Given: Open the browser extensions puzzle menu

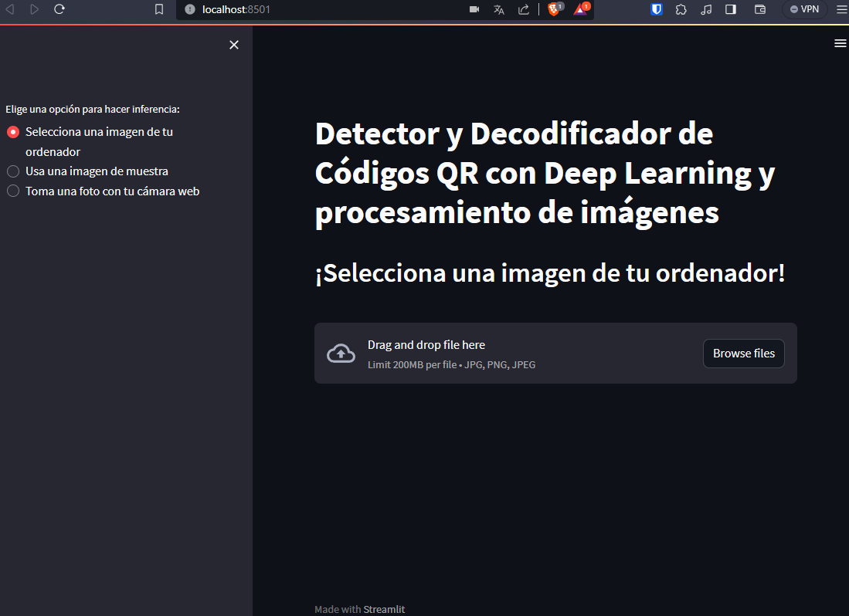Looking at the screenshot, I should pyautogui.click(x=681, y=9).
